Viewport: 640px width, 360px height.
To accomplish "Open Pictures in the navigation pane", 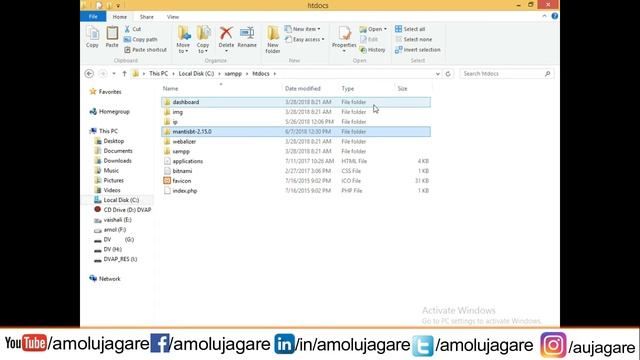I will (x=109, y=180).
